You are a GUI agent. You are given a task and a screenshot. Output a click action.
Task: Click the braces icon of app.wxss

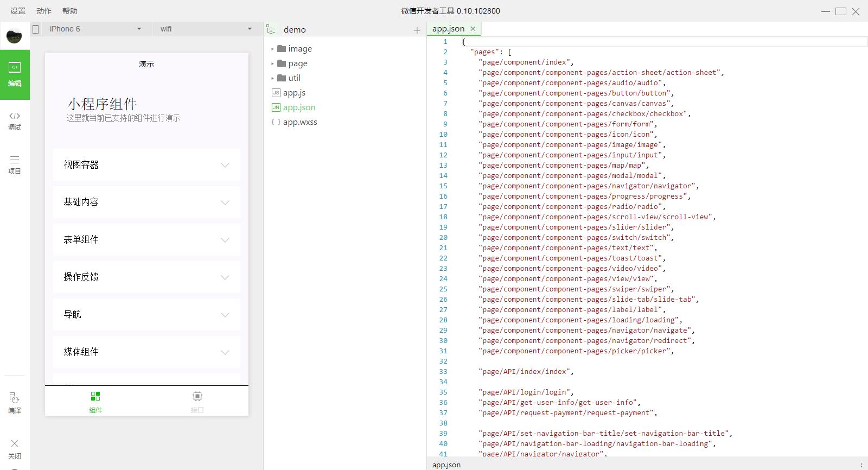pos(276,122)
